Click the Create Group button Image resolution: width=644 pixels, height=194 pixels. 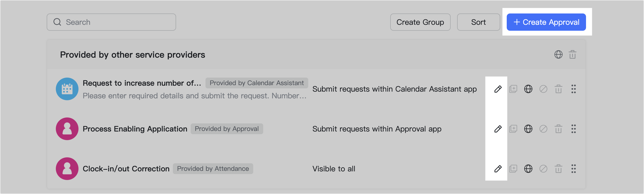click(x=420, y=22)
